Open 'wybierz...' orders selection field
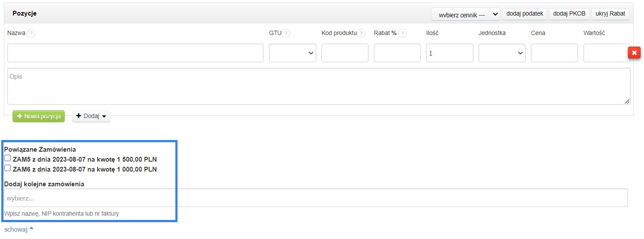The image size is (644, 239). point(316,198)
